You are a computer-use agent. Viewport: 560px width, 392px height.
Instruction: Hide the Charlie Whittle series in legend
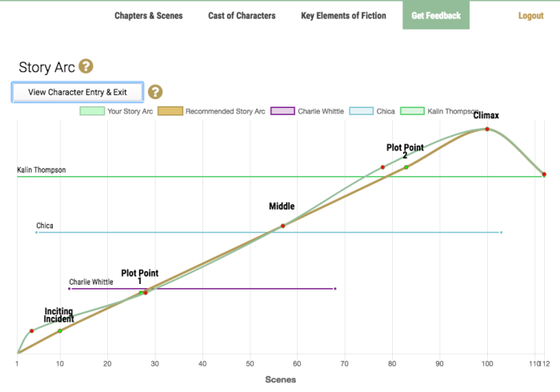click(282, 111)
